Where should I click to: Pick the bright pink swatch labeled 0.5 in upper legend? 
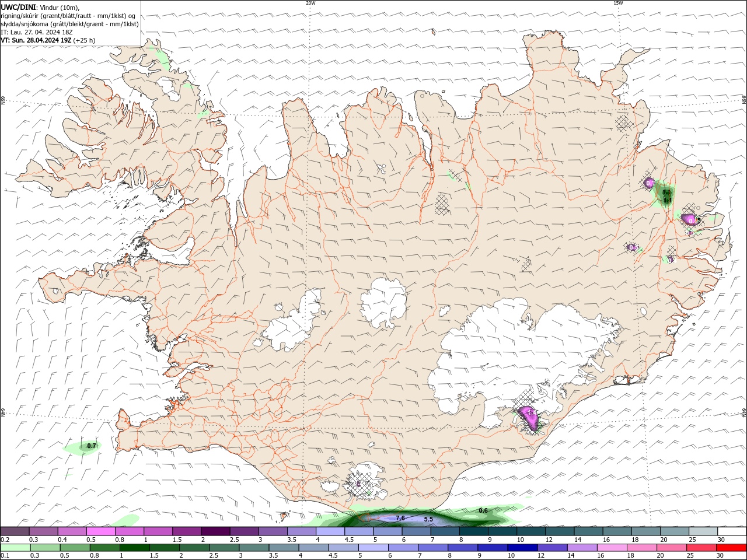click(100, 531)
